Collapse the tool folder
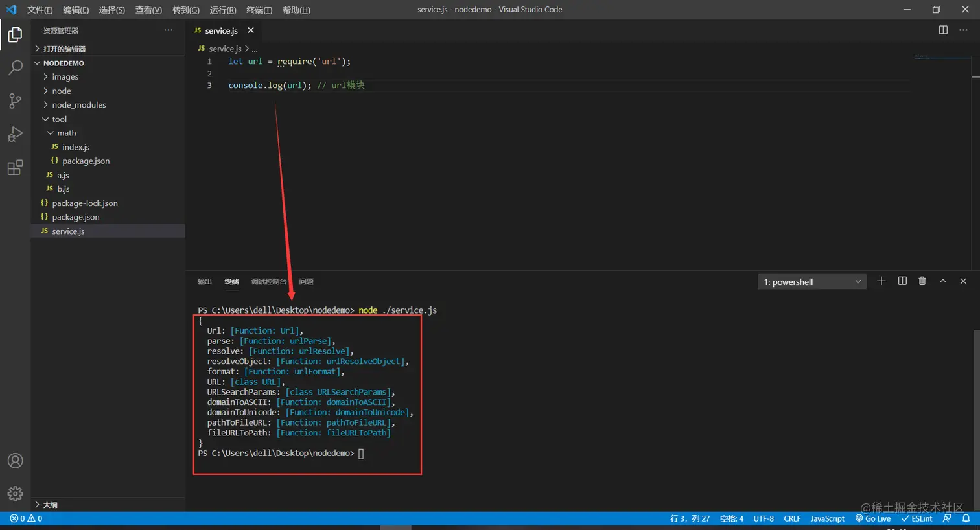 (59, 119)
